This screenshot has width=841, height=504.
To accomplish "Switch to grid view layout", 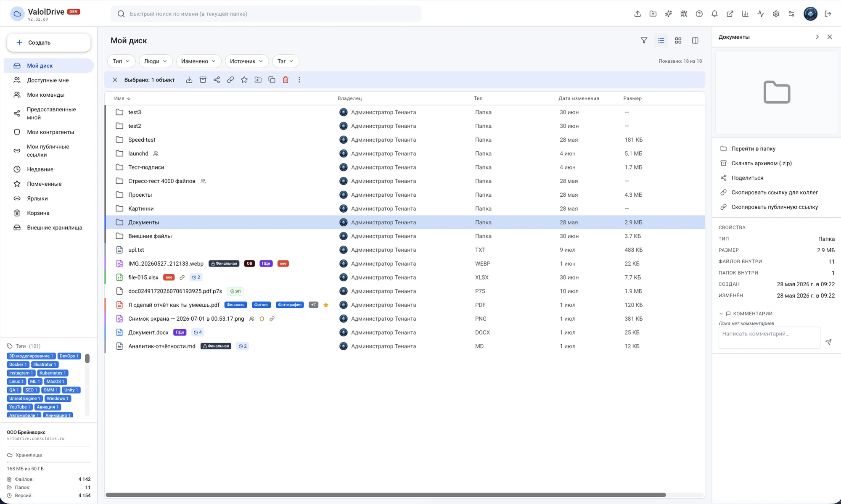I will (x=678, y=40).
